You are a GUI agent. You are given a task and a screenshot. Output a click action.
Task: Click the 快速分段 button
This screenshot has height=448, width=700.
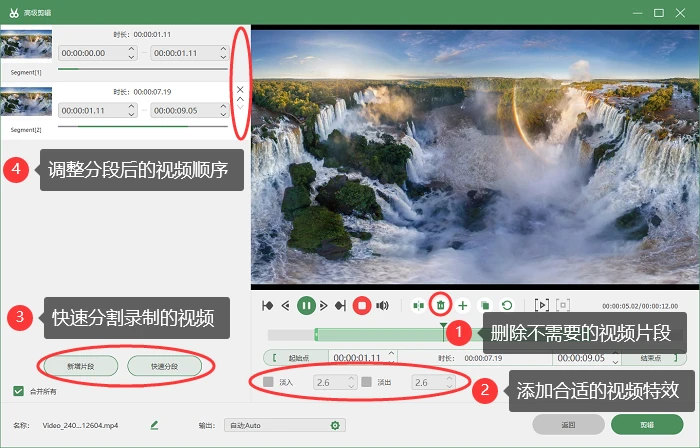(x=164, y=366)
